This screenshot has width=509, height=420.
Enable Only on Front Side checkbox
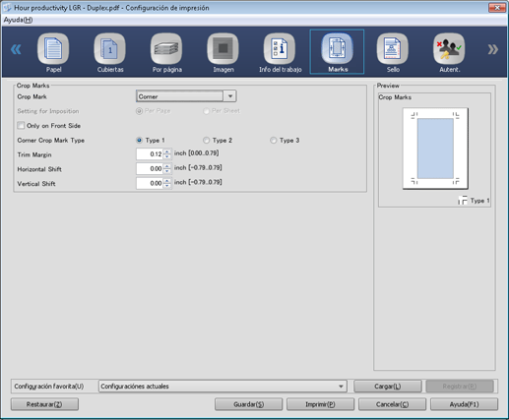click(21, 126)
